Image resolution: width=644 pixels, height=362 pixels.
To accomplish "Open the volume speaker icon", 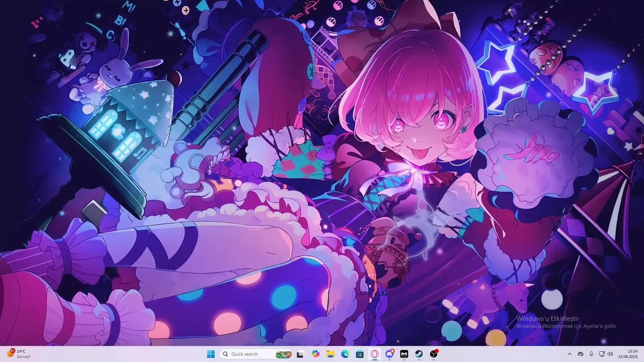I will (x=610, y=354).
